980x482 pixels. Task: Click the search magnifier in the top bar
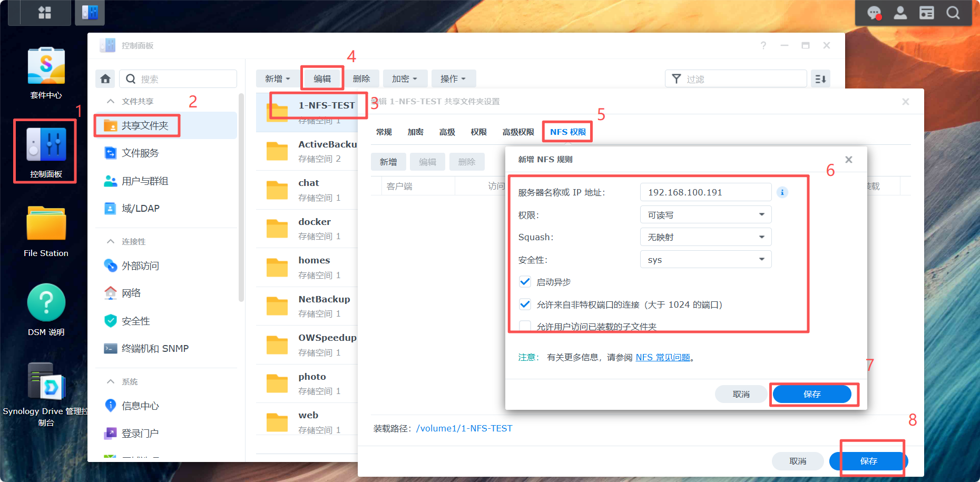(x=953, y=13)
